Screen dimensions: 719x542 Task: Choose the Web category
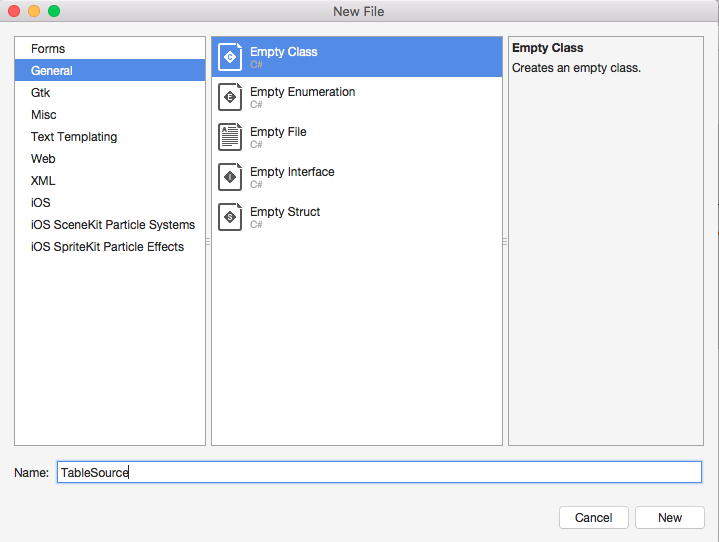43,159
